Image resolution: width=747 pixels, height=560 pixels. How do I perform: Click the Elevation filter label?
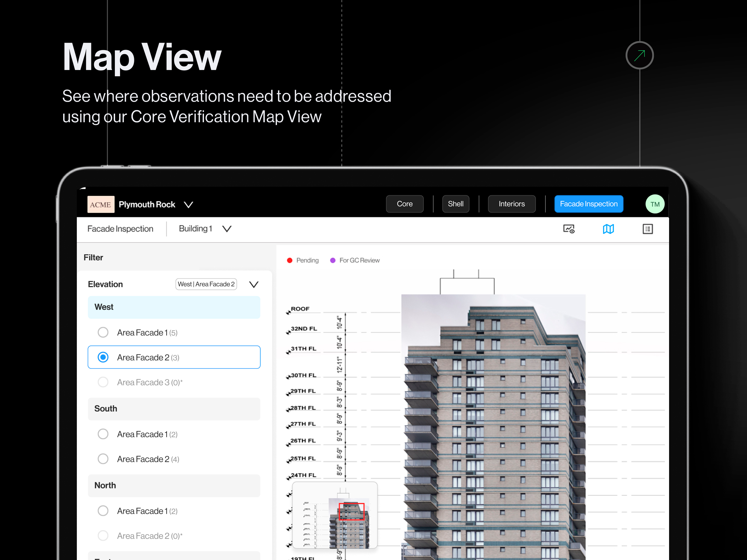point(105,284)
